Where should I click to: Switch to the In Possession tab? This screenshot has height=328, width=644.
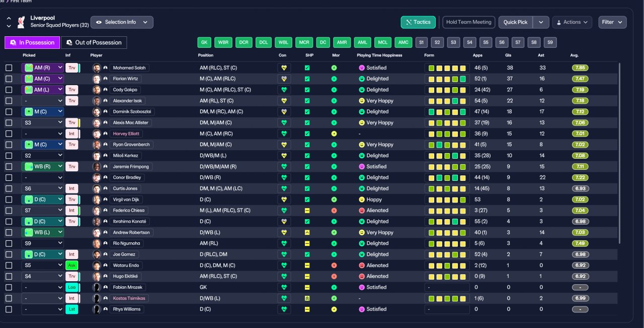(32, 43)
